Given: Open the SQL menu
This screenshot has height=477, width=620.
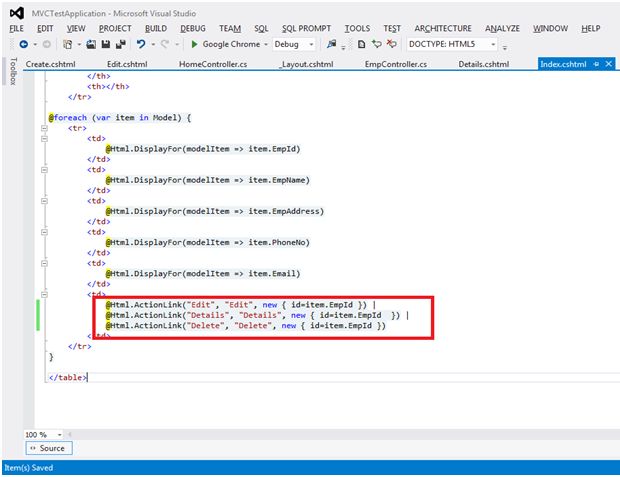Looking at the screenshot, I should [x=261, y=28].
